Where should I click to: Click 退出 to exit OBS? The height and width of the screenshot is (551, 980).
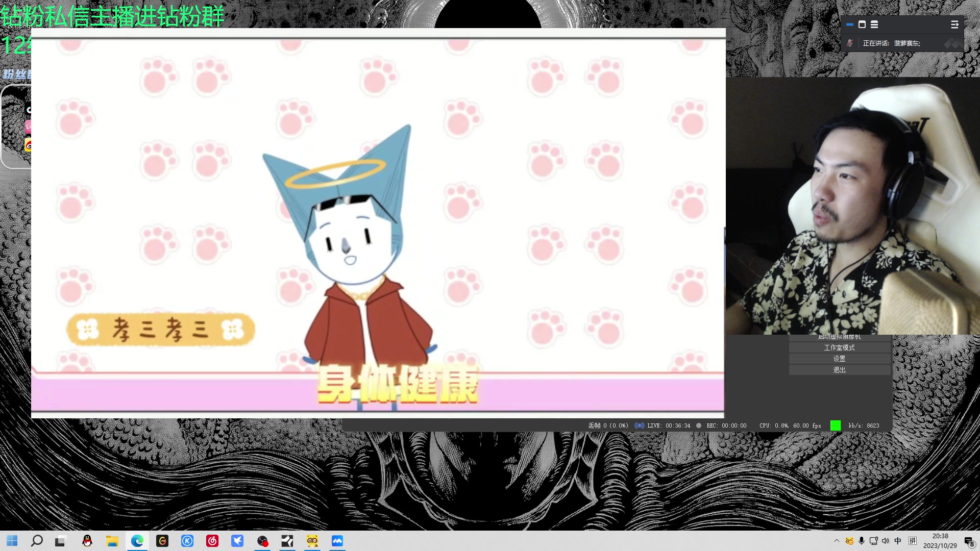click(x=839, y=370)
